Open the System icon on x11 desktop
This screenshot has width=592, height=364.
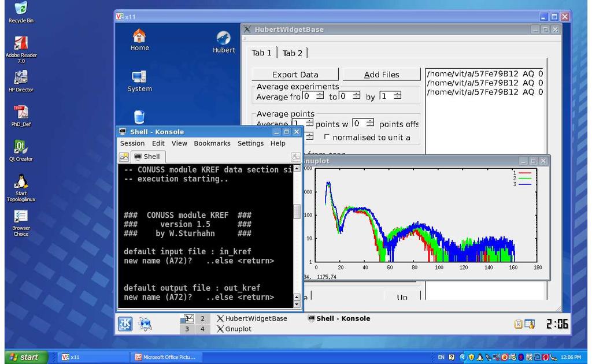139,81
